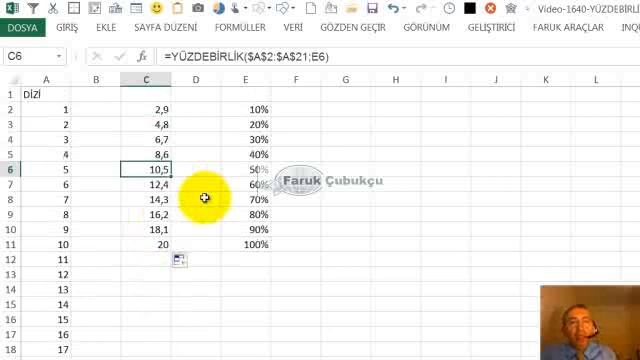Click the table icon next to the smiley
This screenshot has height=360, width=640.
point(136,8)
